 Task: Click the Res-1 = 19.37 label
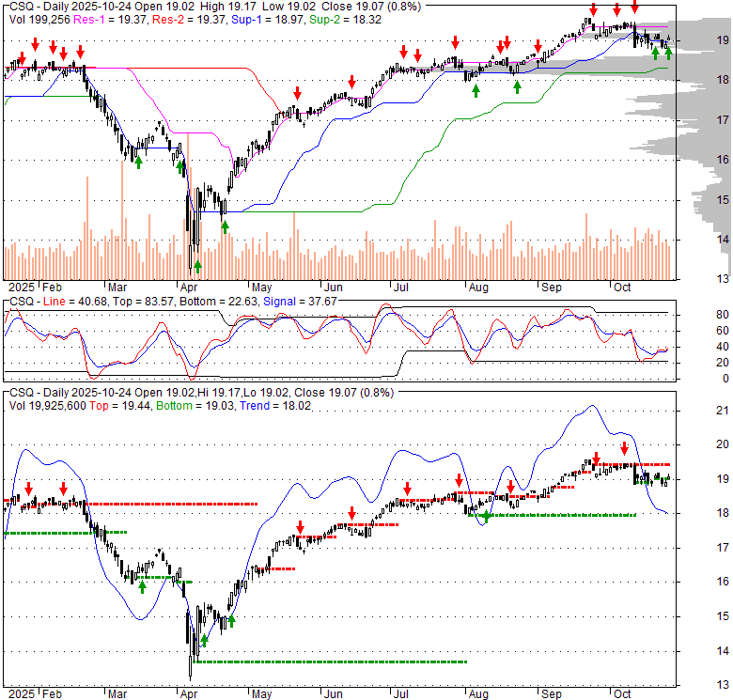coord(109,20)
